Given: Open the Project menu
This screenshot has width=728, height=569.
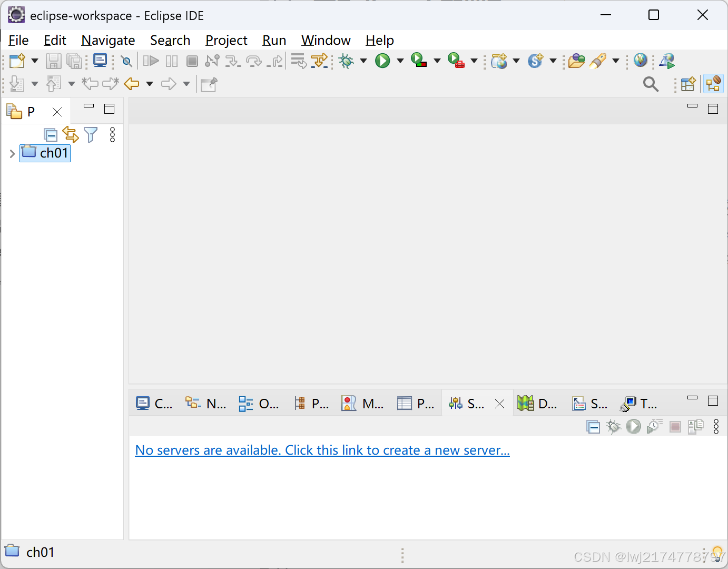Looking at the screenshot, I should pos(227,41).
